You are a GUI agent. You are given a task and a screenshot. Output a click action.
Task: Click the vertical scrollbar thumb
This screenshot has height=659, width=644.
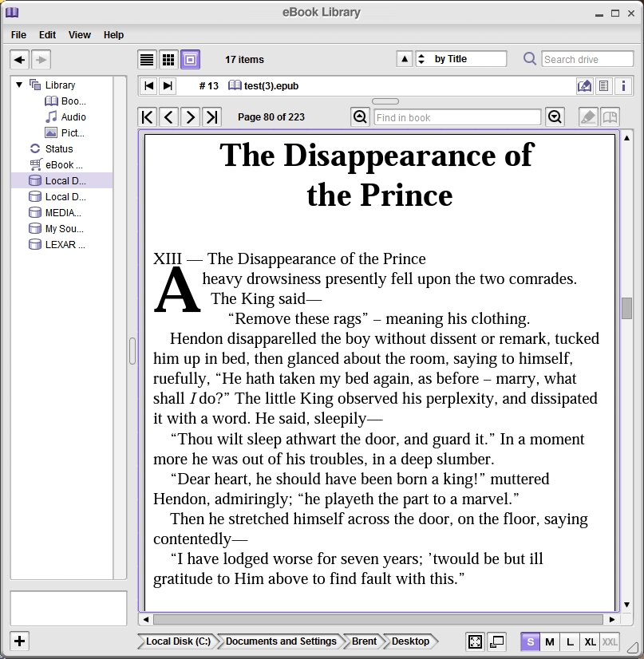pyautogui.click(x=626, y=309)
